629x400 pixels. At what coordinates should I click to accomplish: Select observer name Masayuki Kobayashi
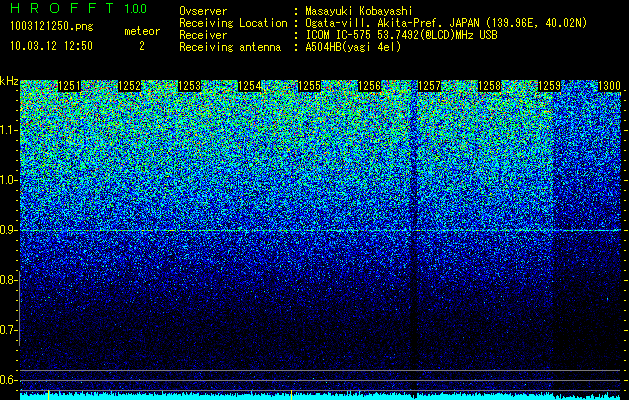(359, 11)
